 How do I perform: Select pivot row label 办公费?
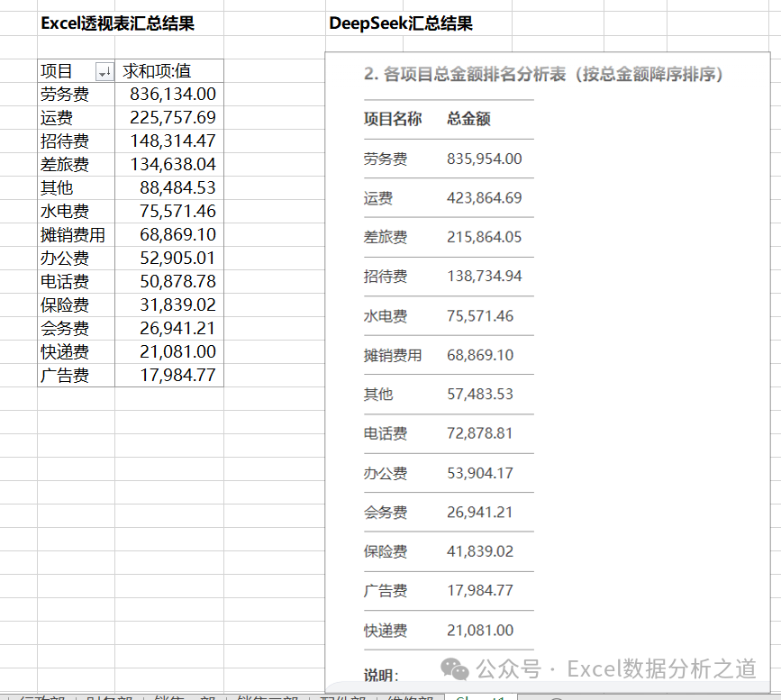pos(77,258)
